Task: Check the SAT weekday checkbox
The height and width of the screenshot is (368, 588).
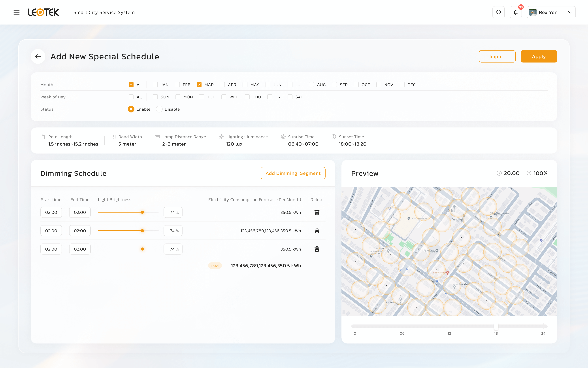Action: click(x=290, y=97)
